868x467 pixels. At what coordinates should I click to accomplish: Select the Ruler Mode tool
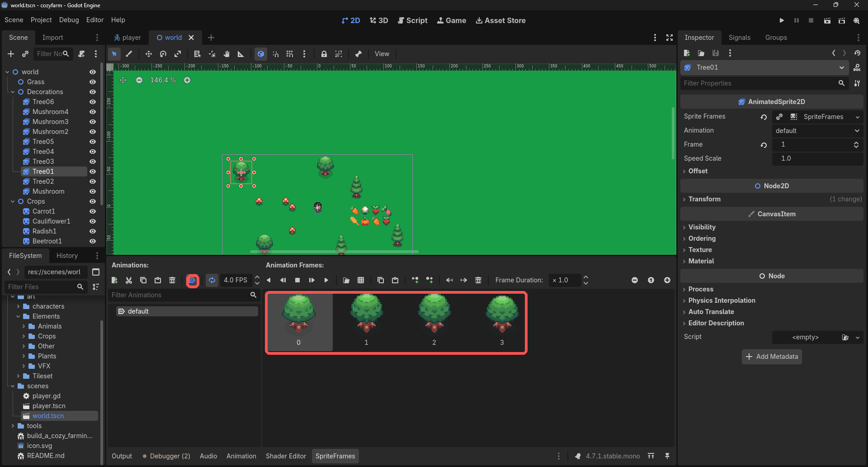click(241, 54)
